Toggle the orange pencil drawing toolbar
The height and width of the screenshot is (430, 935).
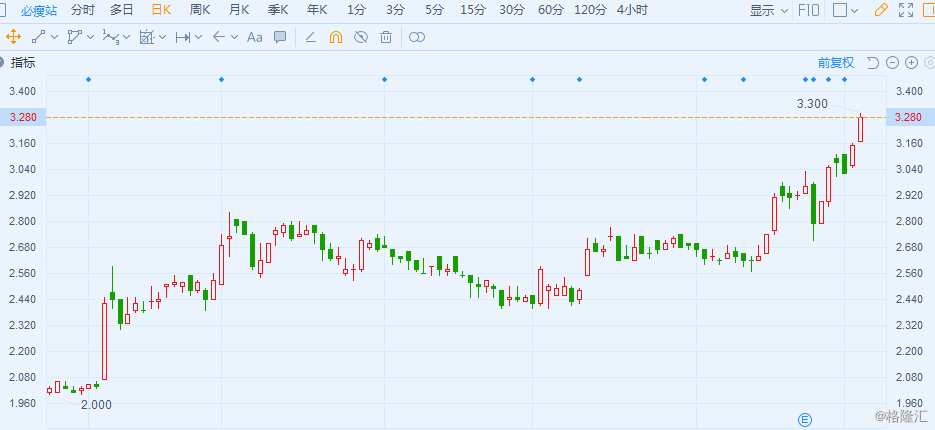(880, 10)
